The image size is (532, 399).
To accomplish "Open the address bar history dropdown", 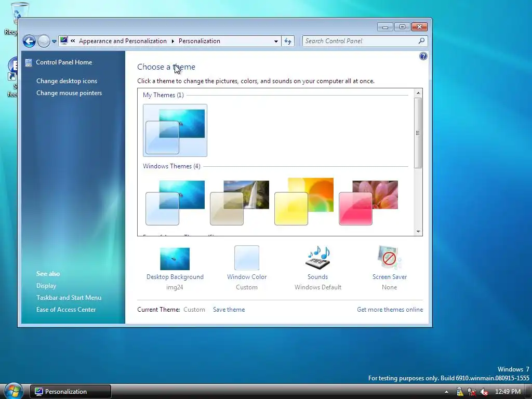I will (x=276, y=42).
